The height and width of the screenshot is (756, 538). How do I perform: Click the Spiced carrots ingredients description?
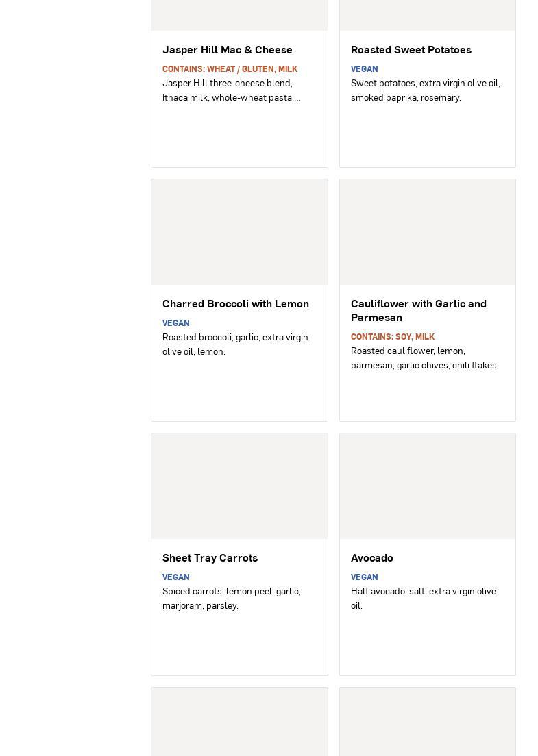[231, 598]
